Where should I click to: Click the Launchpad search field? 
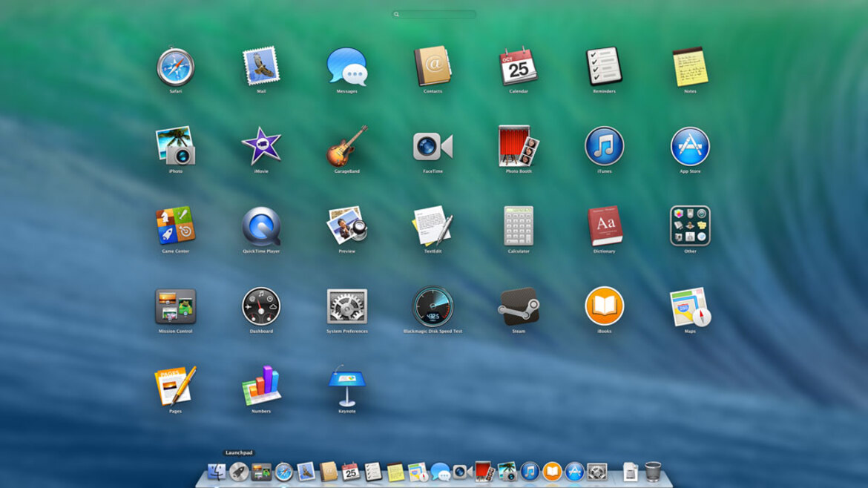(434, 14)
